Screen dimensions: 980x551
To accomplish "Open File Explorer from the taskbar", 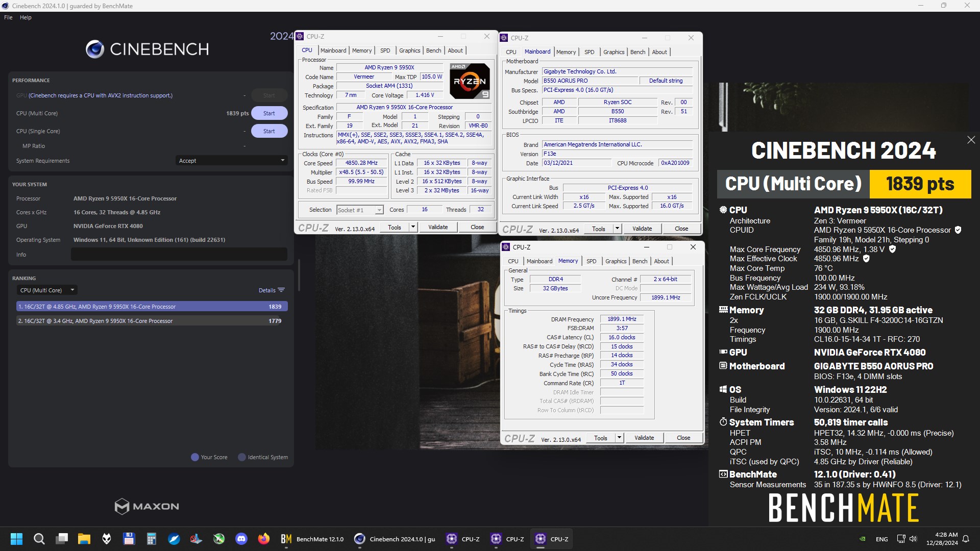I will 84,539.
